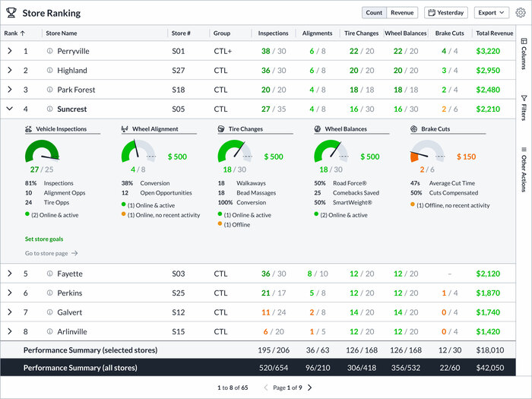Screen dimensions: 532x399
Task: Open the Columns side panel
Action: pyautogui.click(x=524, y=53)
